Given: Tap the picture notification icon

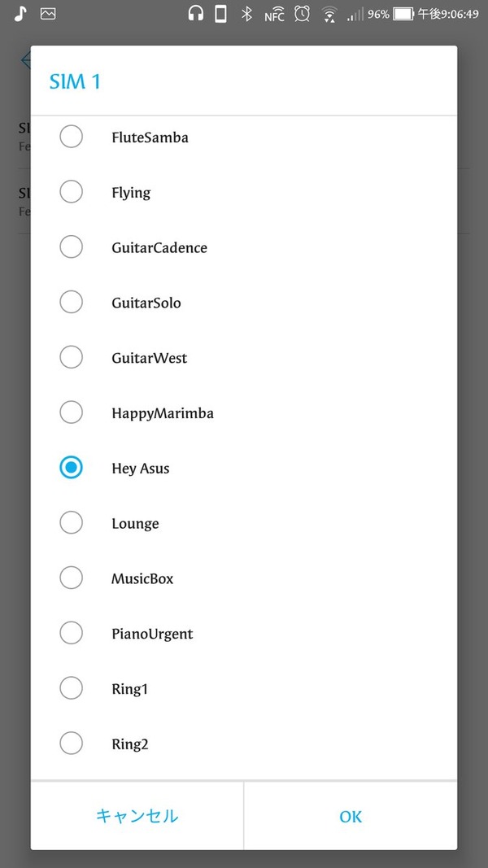Looking at the screenshot, I should coord(48,14).
